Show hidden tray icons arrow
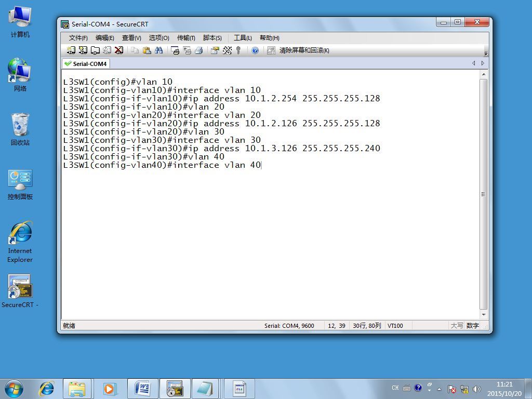 (x=439, y=389)
